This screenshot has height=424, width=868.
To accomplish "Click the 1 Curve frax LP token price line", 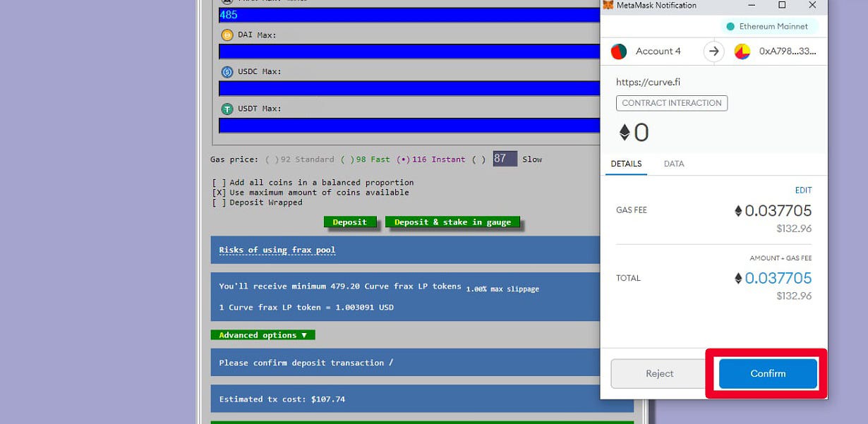I will click(x=306, y=308).
